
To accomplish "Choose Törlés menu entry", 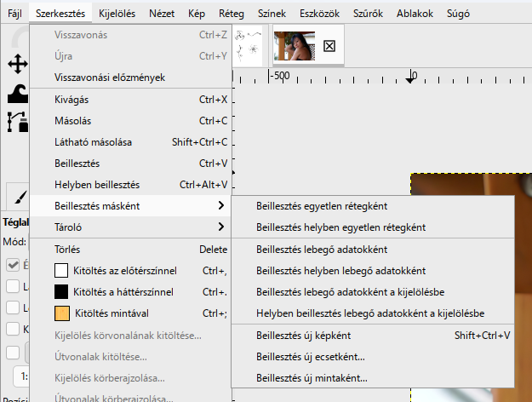I will coord(130,250).
